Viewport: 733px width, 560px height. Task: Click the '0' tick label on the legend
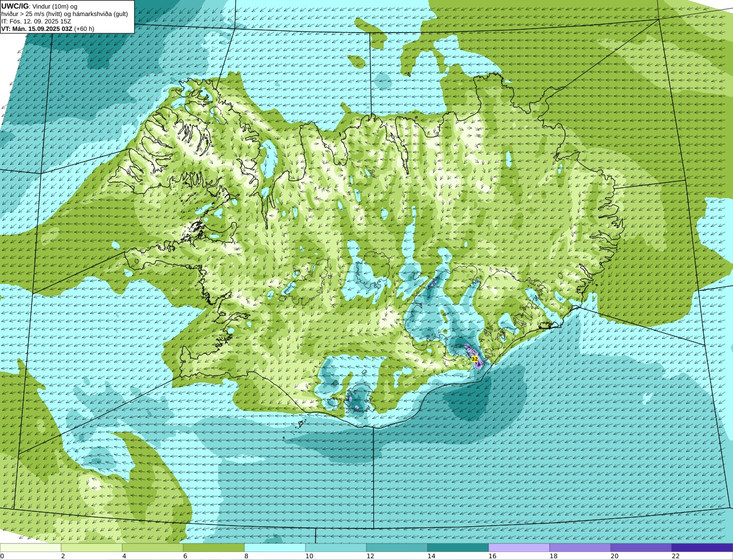pyautogui.click(x=2, y=556)
